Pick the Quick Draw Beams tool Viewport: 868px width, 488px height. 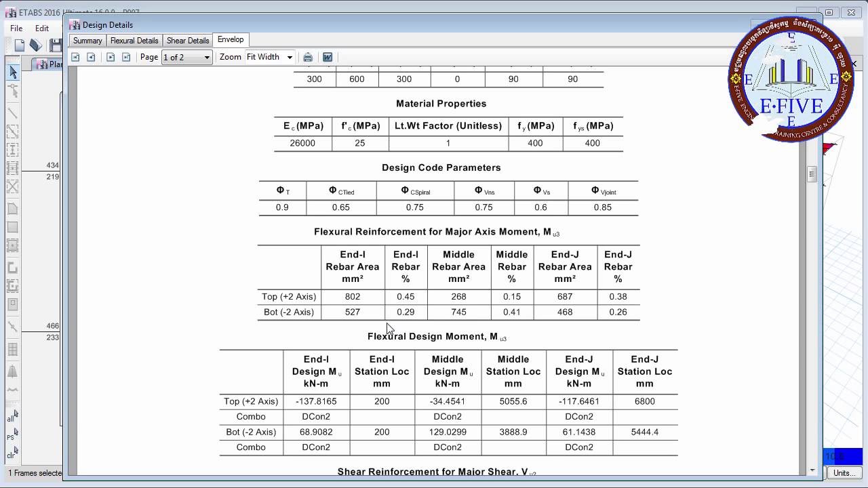coord(13,131)
